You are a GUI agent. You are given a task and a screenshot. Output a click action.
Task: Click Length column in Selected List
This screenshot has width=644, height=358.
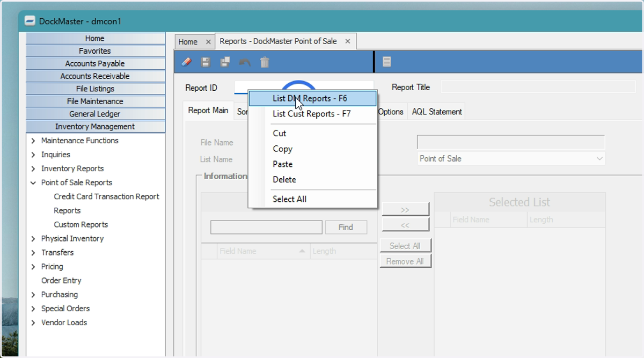click(x=566, y=220)
